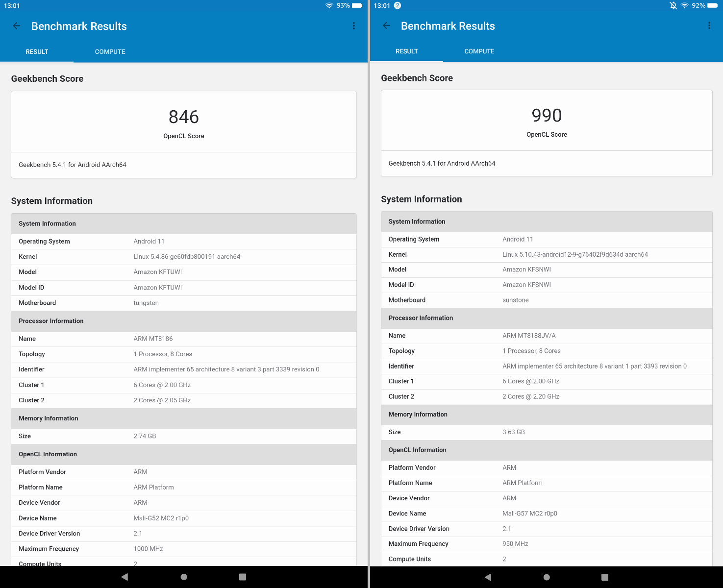Open the overflow menu on left Benchmark Results
The height and width of the screenshot is (588, 723).
tap(354, 25)
